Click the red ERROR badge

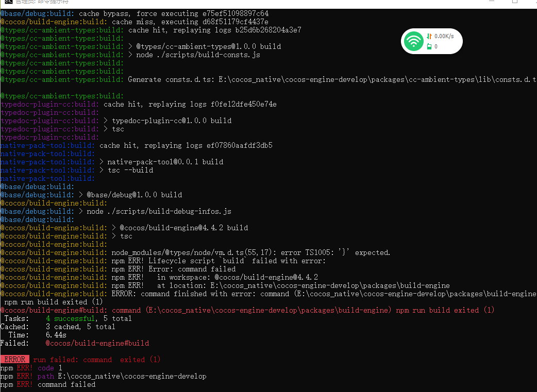click(x=15, y=360)
